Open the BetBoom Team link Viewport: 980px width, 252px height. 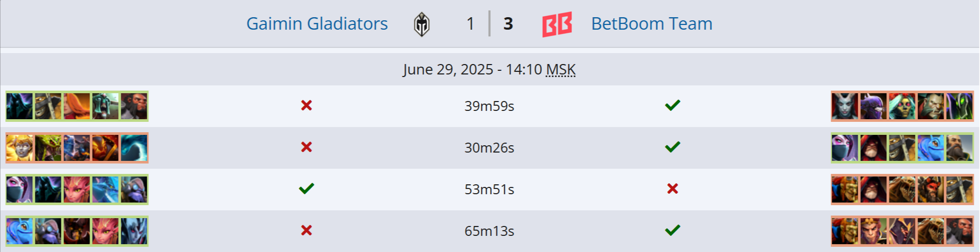click(652, 24)
